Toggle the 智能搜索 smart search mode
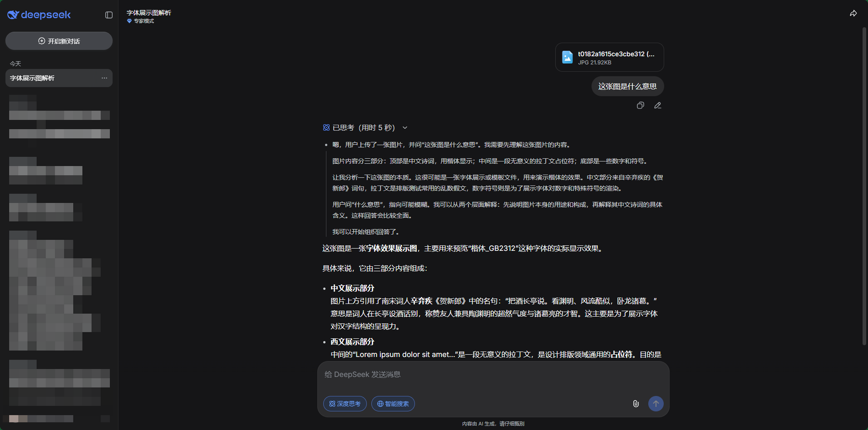Screen dimensions: 868x430 (393, 404)
